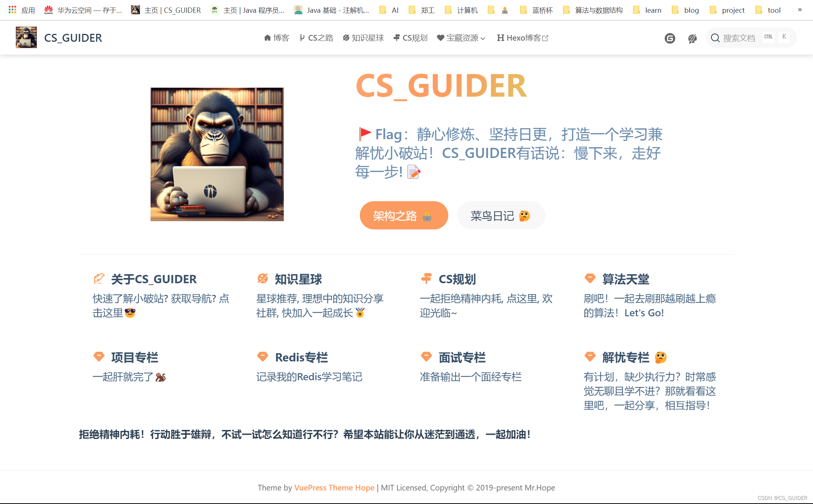Expand the bookmarks bar overflow chevron
Viewport: 813px width, 504px height.
pyautogui.click(x=799, y=10)
